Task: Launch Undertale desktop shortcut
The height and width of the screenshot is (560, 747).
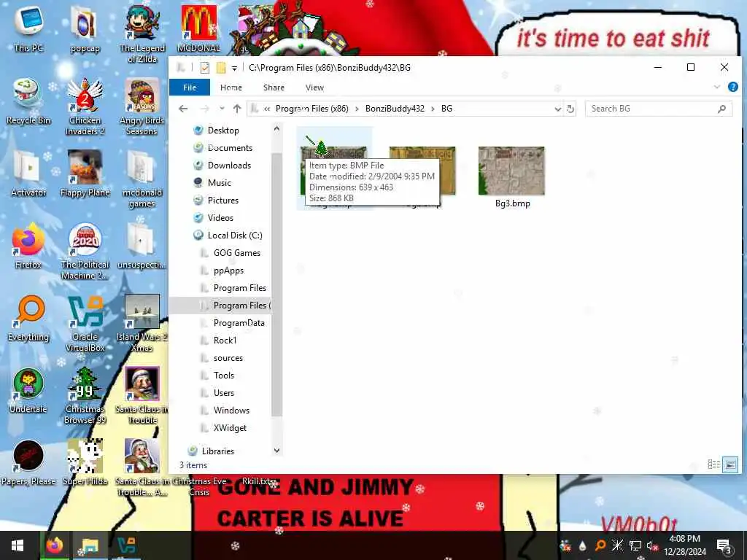Action: [28, 391]
